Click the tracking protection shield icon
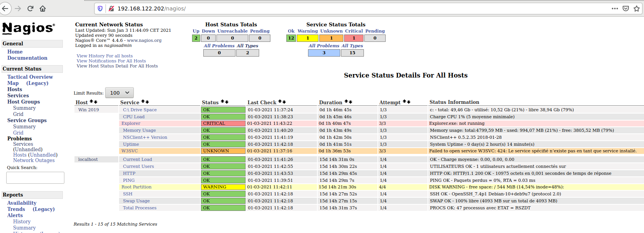The height and width of the screenshot is (233, 644). click(x=100, y=9)
